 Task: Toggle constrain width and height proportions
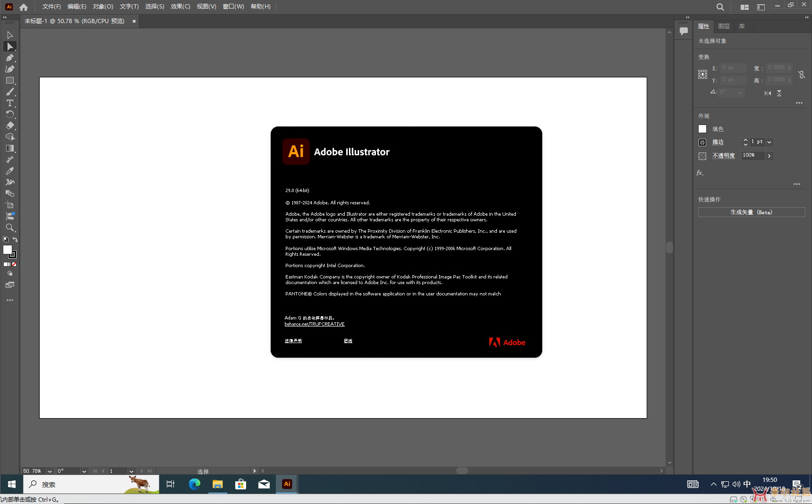802,75
